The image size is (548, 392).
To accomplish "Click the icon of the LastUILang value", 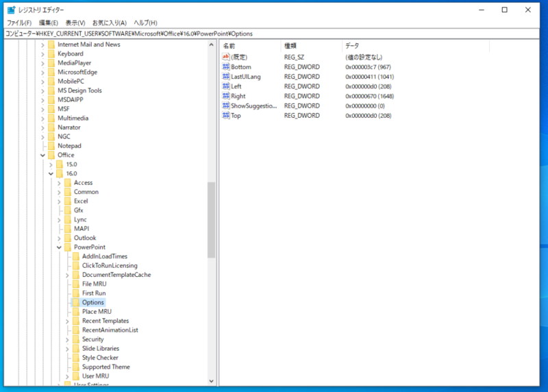I will click(x=226, y=76).
